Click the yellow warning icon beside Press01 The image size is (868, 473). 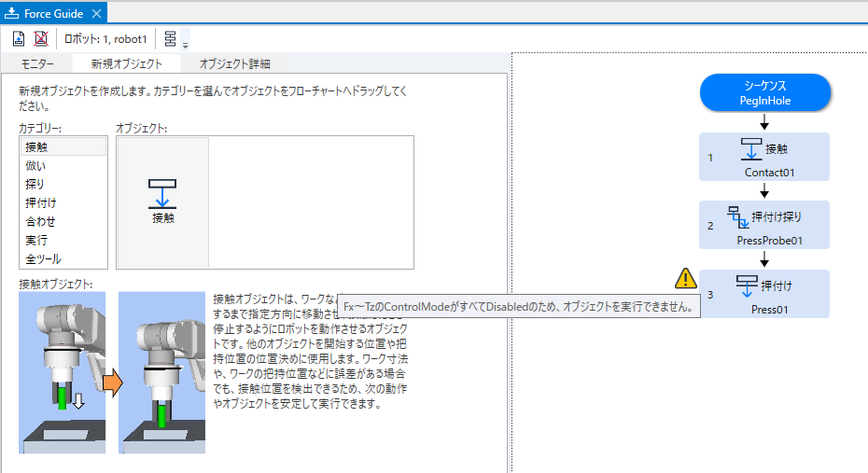[x=685, y=278]
